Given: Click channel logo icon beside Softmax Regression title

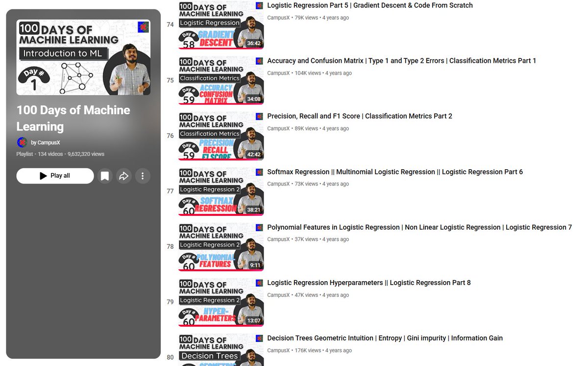Looking at the screenshot, I should coord(259,172).
